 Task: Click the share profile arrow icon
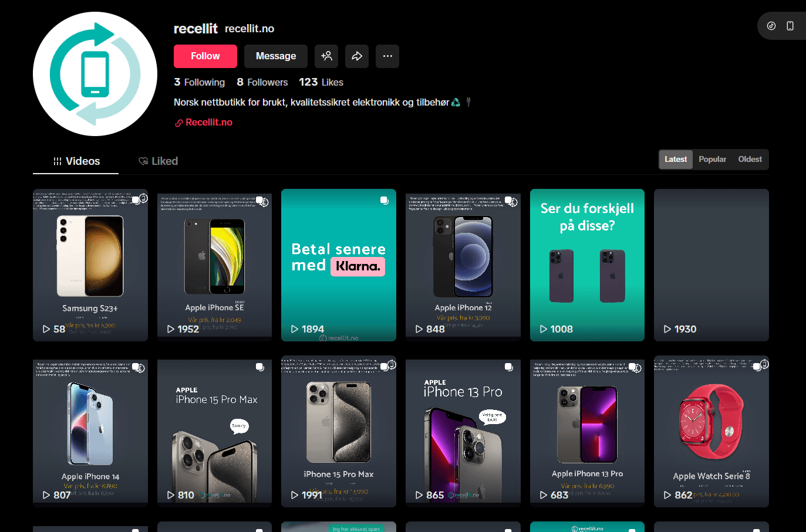point(357,56)
